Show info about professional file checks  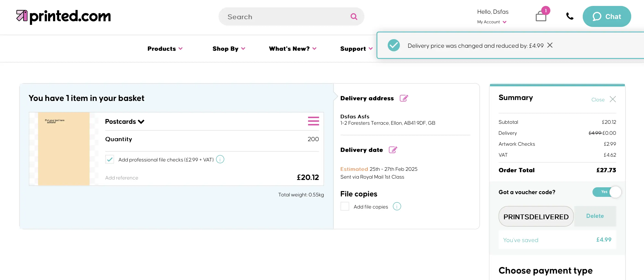220,159
